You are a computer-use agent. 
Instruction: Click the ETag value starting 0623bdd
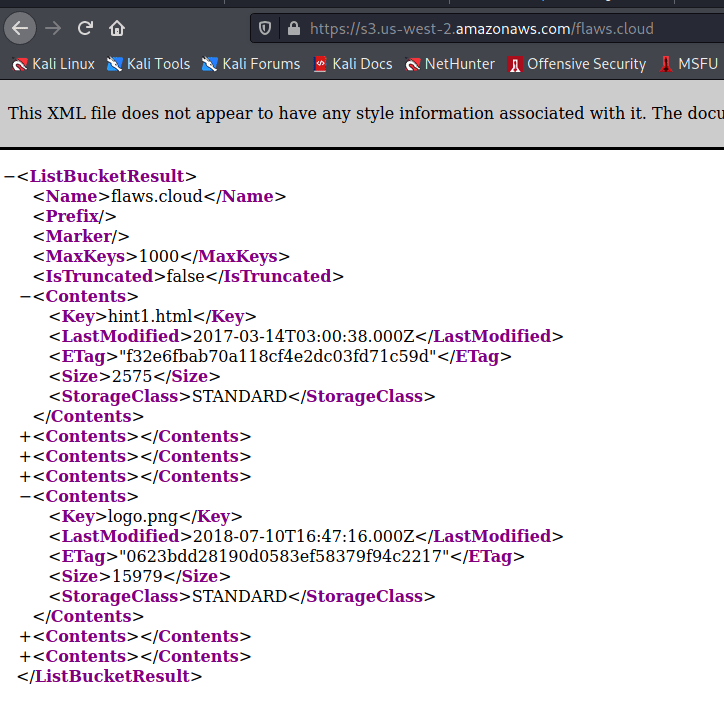[284, 556]
